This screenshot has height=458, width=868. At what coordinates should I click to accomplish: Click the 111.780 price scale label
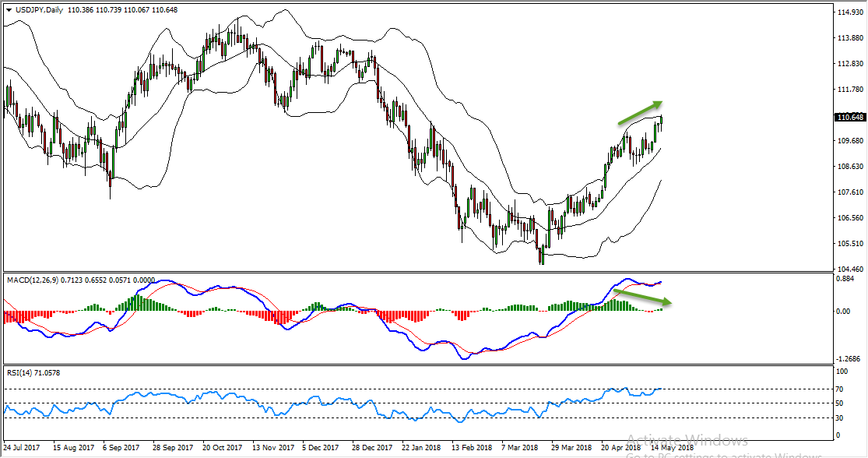852,89
